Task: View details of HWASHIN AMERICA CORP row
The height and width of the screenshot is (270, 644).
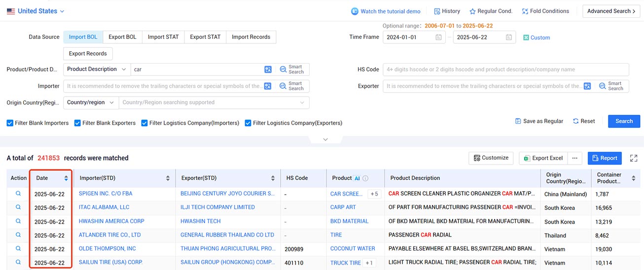Action: (18, 221)
